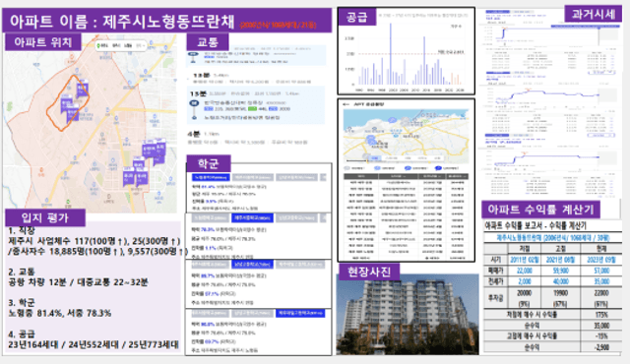Select the blue tab in the third school card
Image resolution: width=630 pixels, height=364 pixels.
[x=252, y=265]
